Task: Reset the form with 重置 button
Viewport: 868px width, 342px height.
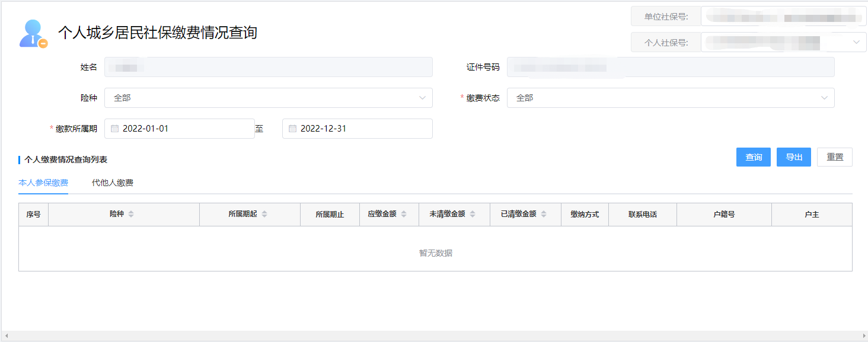Action: point(835,157)
